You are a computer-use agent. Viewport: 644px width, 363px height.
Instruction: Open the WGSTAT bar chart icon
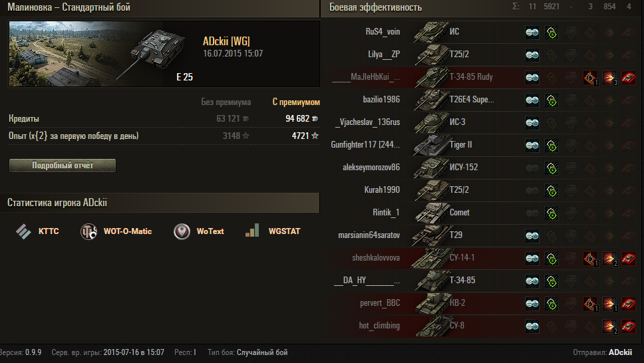tap(252, 230)
